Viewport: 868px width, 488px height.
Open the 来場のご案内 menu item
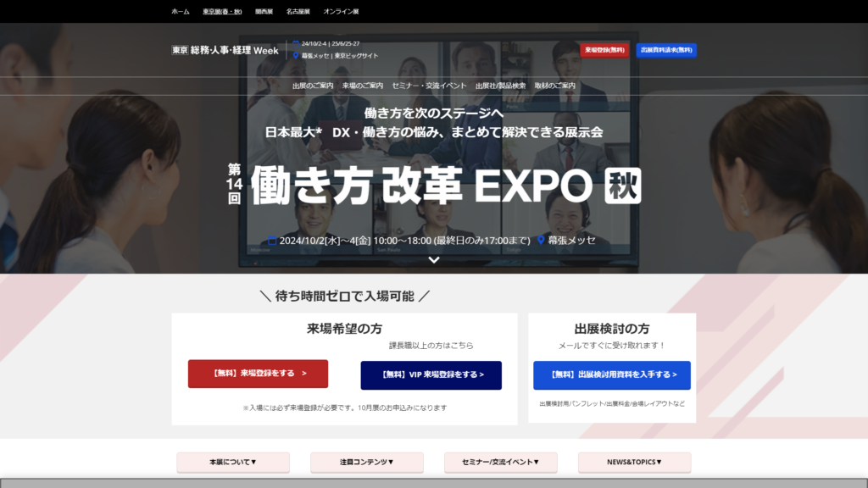coord(363,86)
